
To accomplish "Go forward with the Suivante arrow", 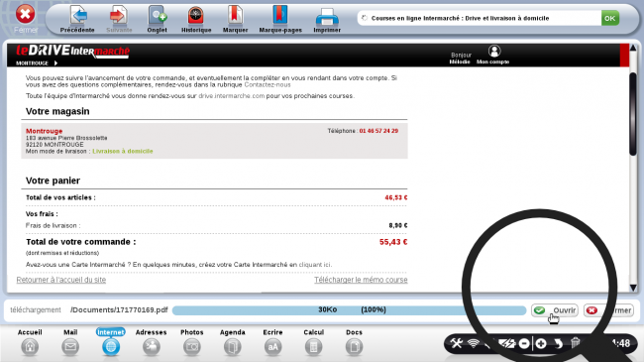I will click(x=119, y=19).
